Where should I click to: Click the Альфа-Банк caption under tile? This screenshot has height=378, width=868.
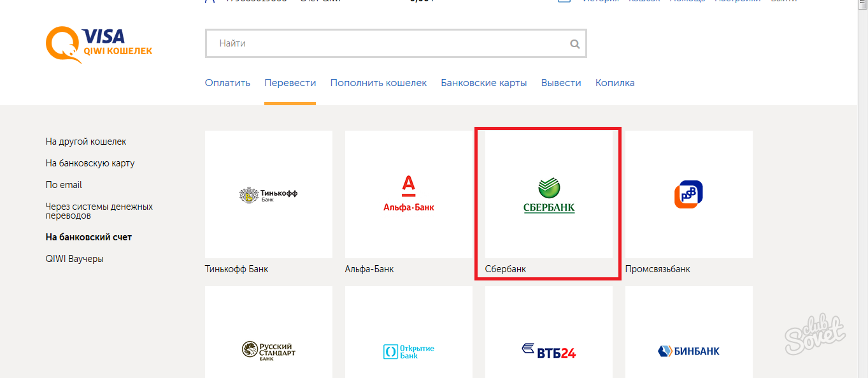click(369, 269)
